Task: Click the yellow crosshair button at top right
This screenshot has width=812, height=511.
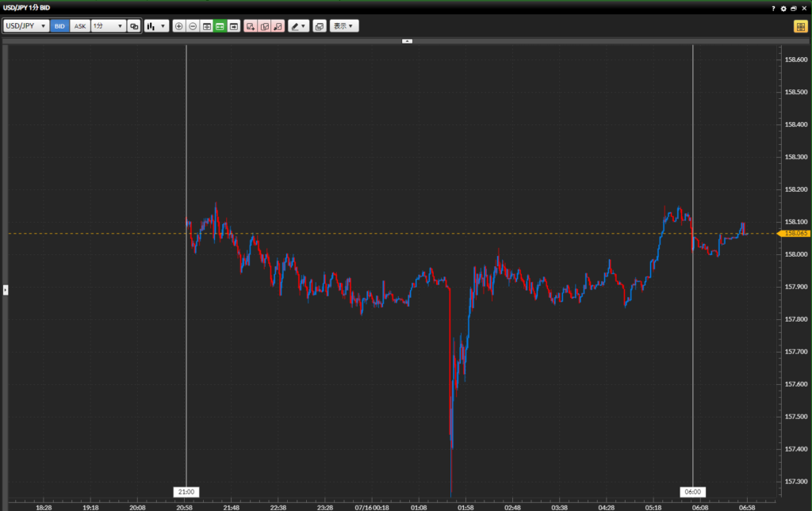Action: tap(800, 26)
